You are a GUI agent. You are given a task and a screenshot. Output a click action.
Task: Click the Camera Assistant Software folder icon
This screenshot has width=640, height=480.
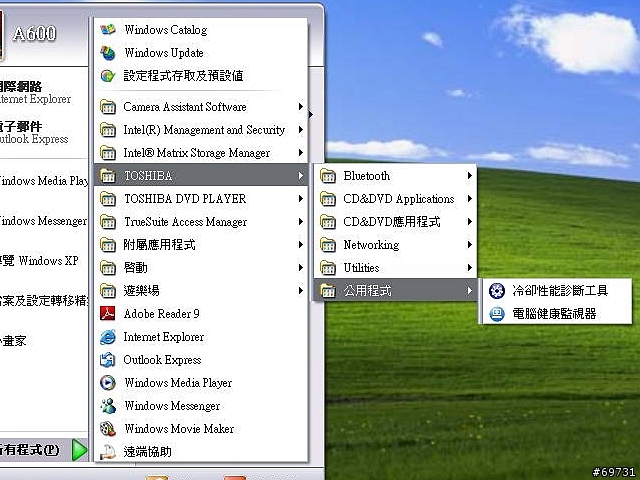point(108,107)
